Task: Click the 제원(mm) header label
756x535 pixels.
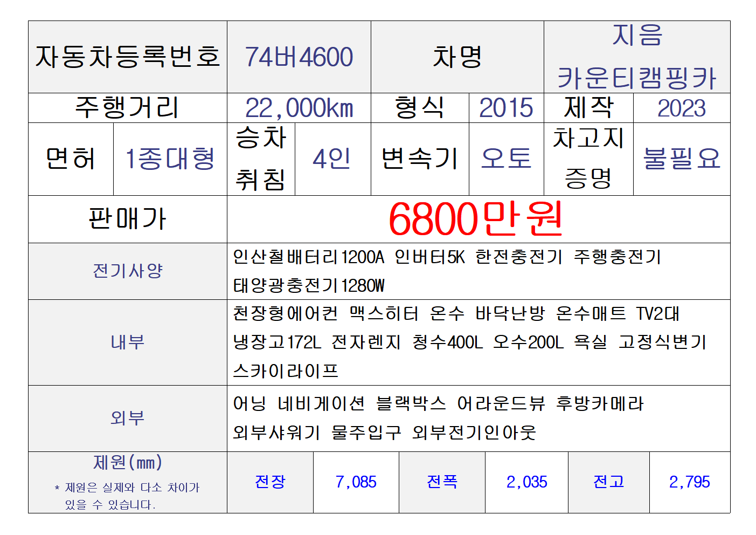Action: pos(128,463)
